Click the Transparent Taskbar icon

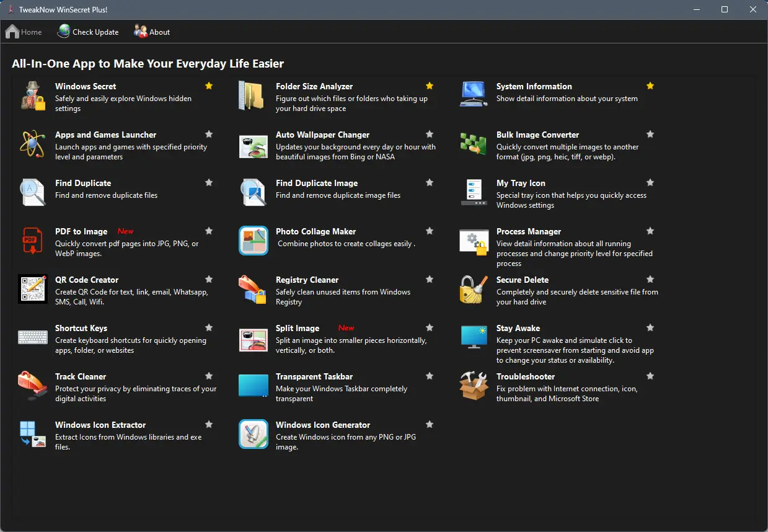point(253,386)
